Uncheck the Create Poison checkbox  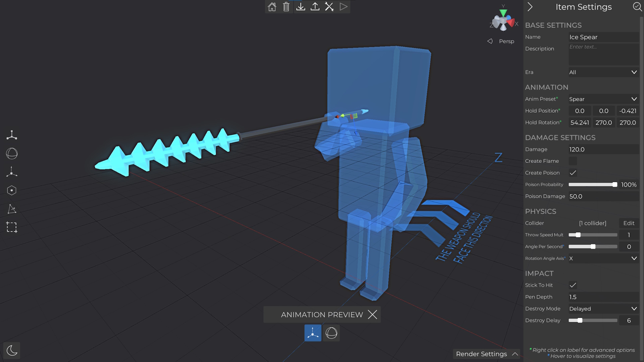pos(573,173)
